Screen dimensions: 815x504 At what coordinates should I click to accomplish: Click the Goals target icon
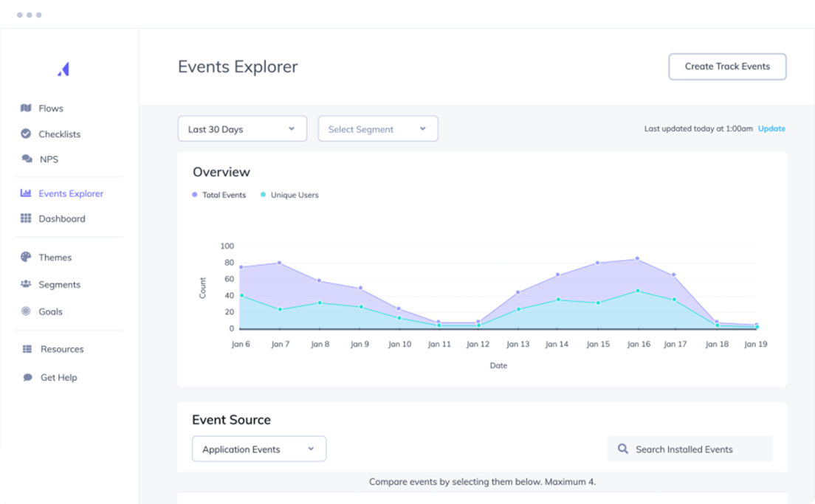(x=24, y=311)
